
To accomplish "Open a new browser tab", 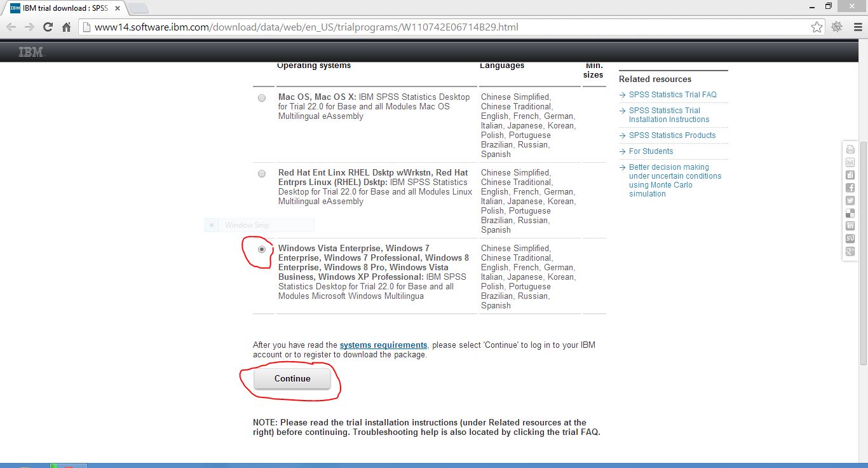I will (x=138, y=8).
